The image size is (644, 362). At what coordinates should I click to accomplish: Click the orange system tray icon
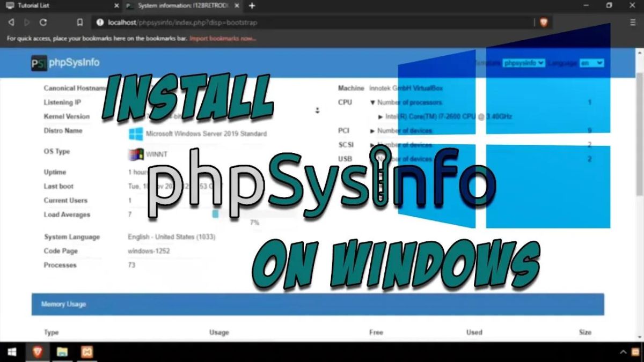tap(635, 352)
